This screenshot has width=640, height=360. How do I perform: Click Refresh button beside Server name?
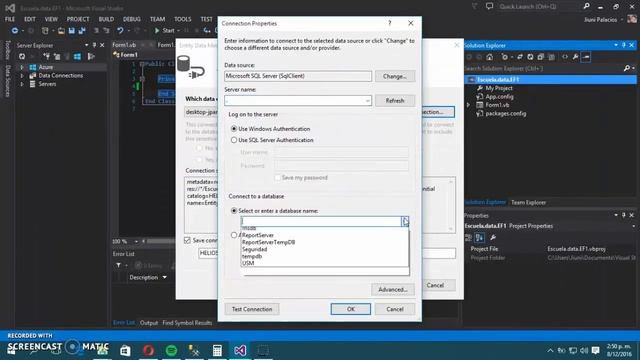(395, 100)
